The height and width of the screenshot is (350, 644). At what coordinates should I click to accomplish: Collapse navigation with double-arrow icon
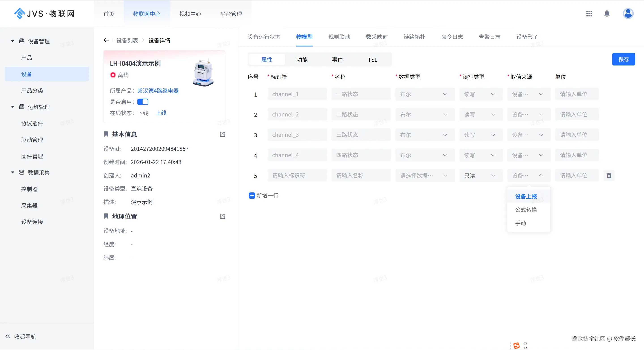[8, 336]
